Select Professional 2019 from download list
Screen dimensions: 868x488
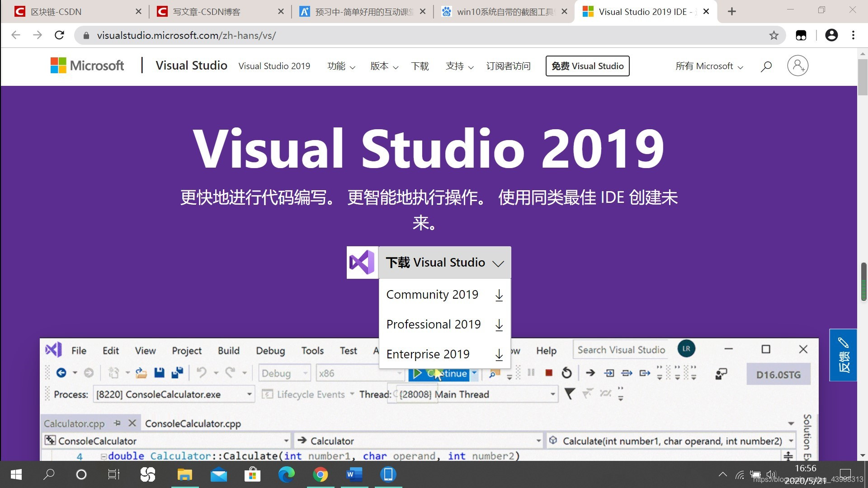tap(445, 324)
